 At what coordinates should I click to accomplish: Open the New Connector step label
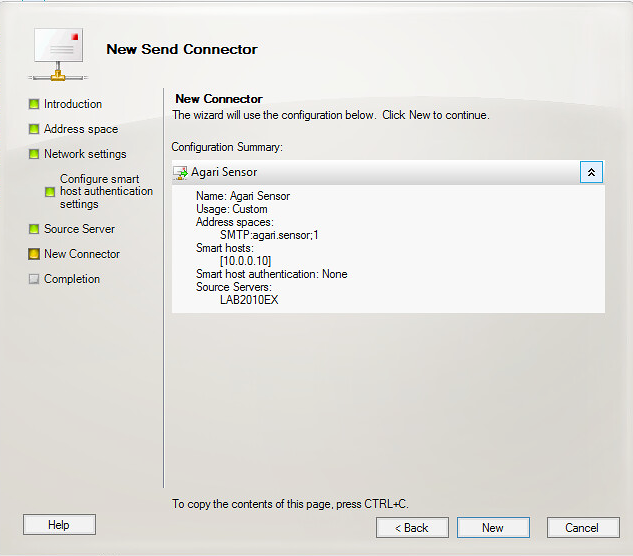pos(82,254)
